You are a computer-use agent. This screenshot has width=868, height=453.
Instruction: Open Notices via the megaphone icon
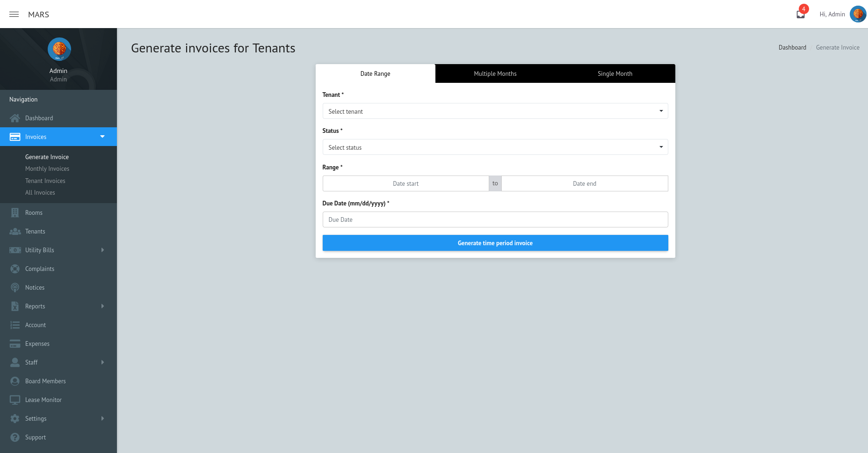(14, 287)
